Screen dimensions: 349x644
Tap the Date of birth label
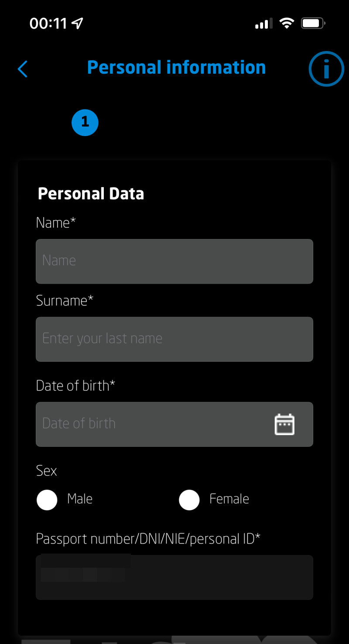(x=75, y=386)
